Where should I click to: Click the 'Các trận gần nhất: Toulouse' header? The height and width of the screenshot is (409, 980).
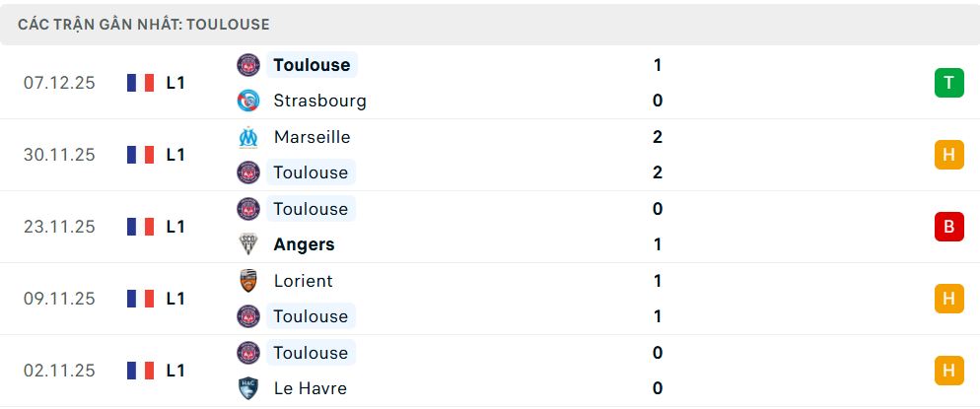144,25
